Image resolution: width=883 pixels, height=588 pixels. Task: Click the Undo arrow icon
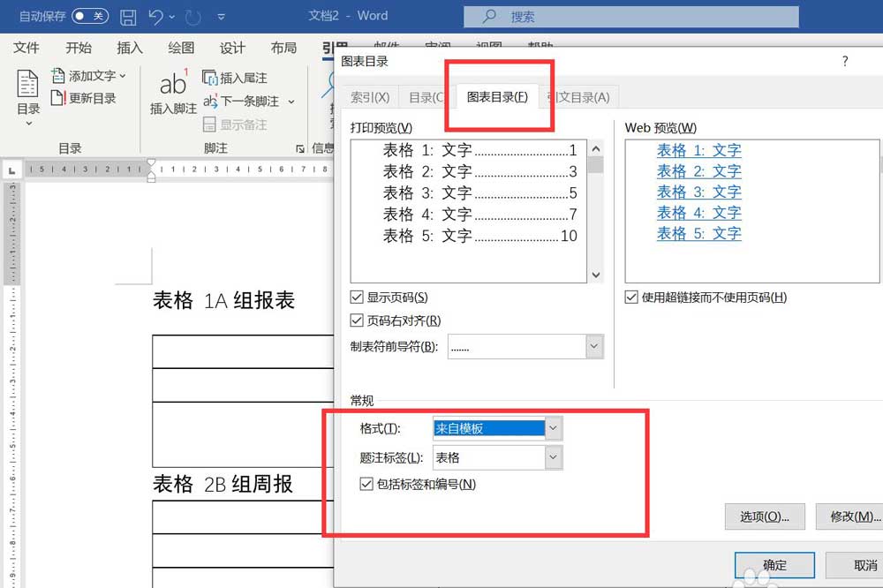point(156,17)
